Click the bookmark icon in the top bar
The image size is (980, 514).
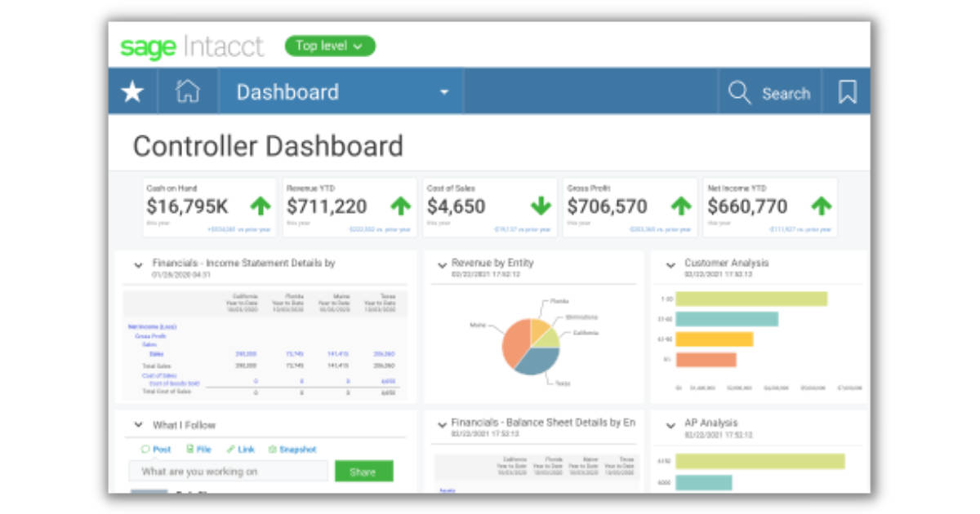pos(846,91)
